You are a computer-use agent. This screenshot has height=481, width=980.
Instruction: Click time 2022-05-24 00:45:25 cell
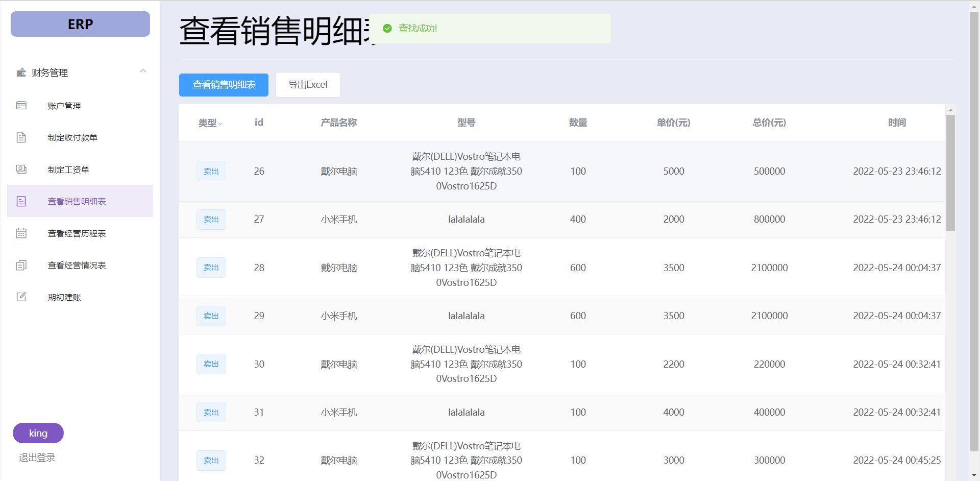pyautogui.click(x=897, y=460)
